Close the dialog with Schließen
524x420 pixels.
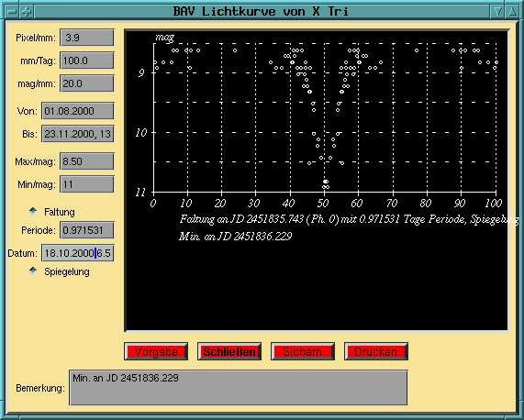coord(229,351)
